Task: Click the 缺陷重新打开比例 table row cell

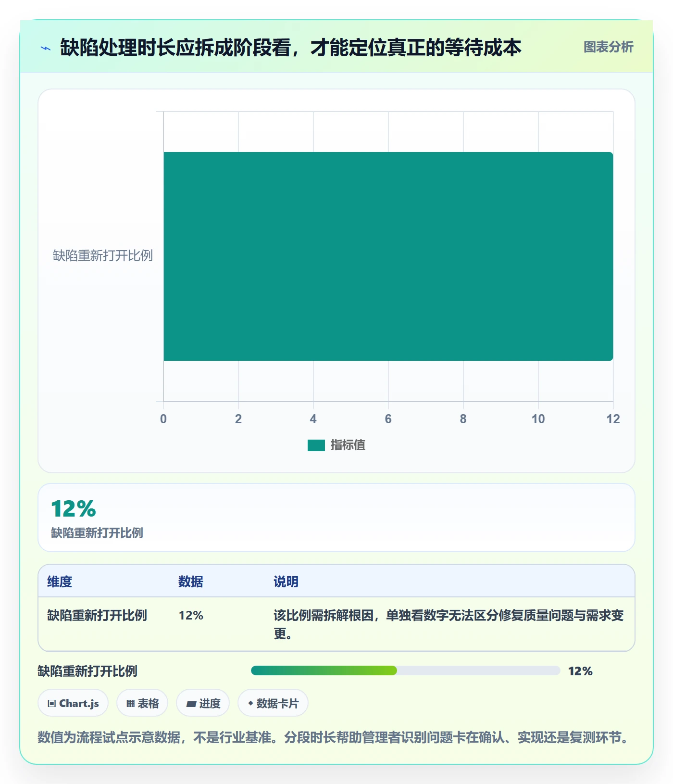Action: pyautogui.click(x=97, y=615)
